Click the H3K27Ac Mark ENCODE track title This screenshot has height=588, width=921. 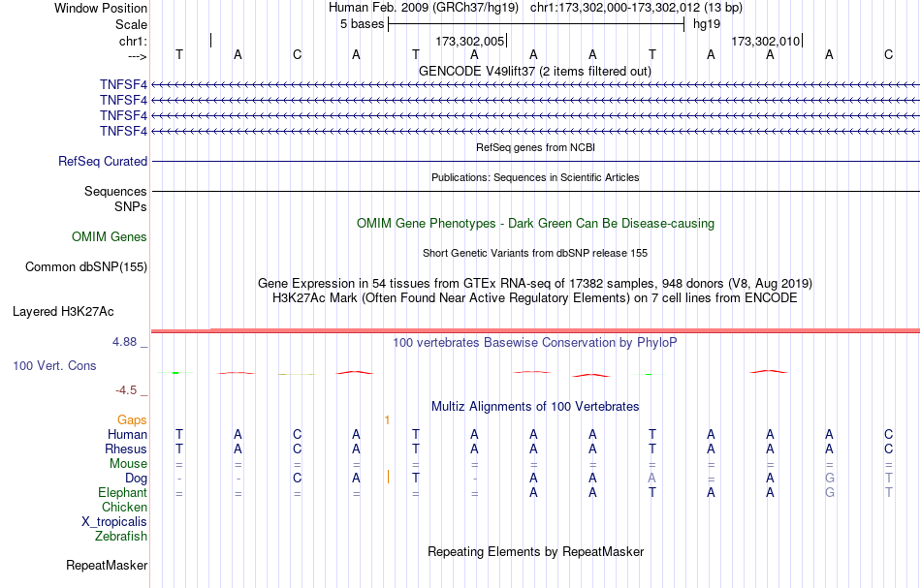(x=534, y=297)
